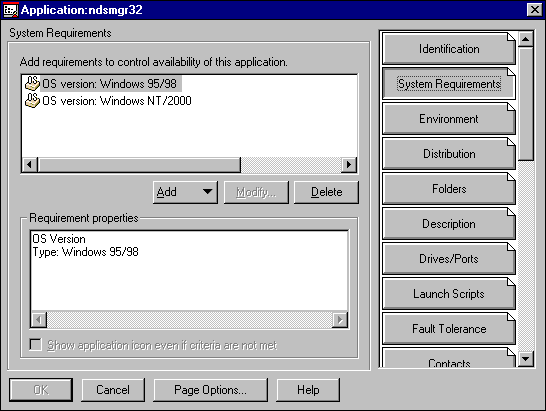Open the Distribution tab

(x=448, y=154)
